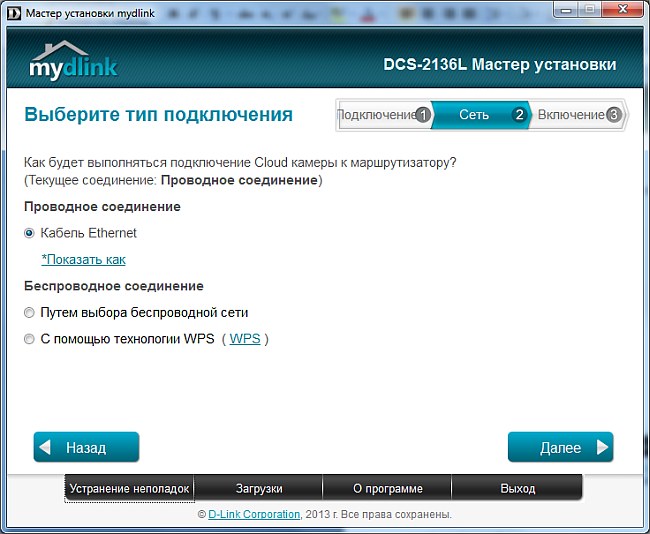Click the D-Link icon in title bar
The image size is (650, 534).
(x=12, y=11)
